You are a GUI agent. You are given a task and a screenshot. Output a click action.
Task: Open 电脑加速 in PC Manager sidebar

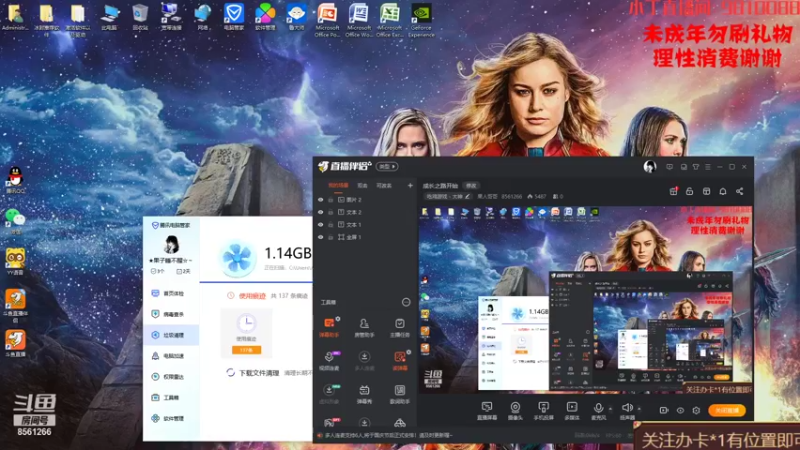pos(171,356)
